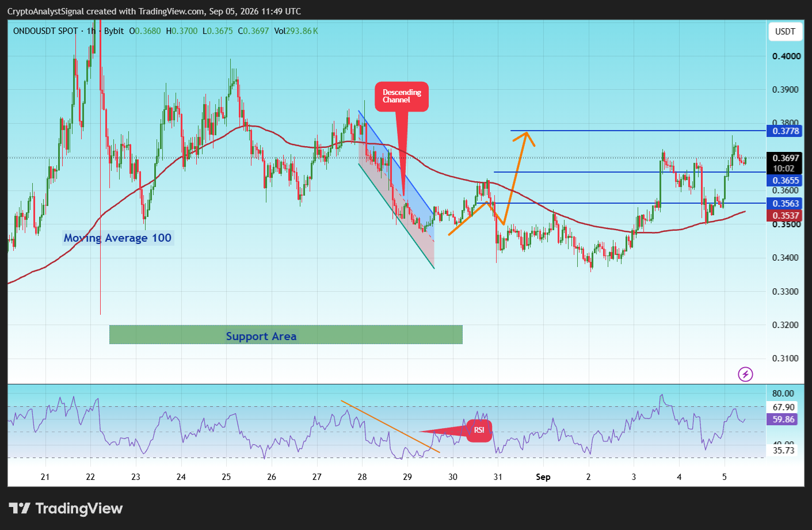Click the Vol 293.86K reading
The height and width of the screenshot is (530, 812).
click(296, 31)
